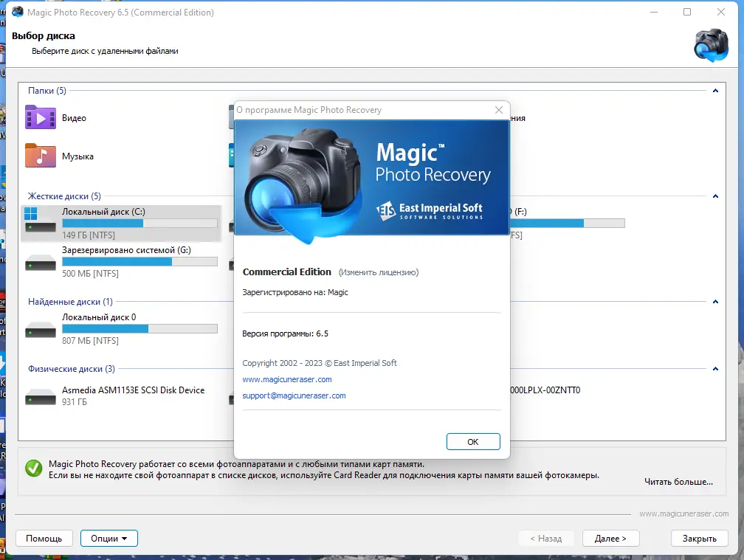744x560 pixels.
Task: Click support@magicuneraser.com email link
Action: [x=294, y=395]
